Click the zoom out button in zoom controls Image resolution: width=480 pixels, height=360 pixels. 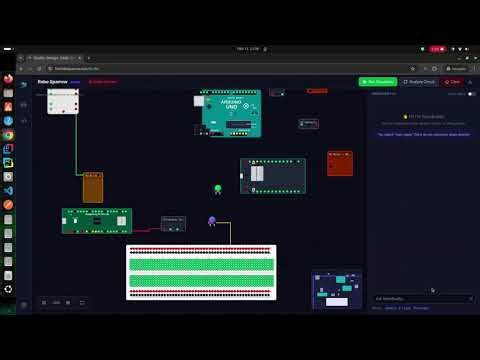tap(44, 302)
